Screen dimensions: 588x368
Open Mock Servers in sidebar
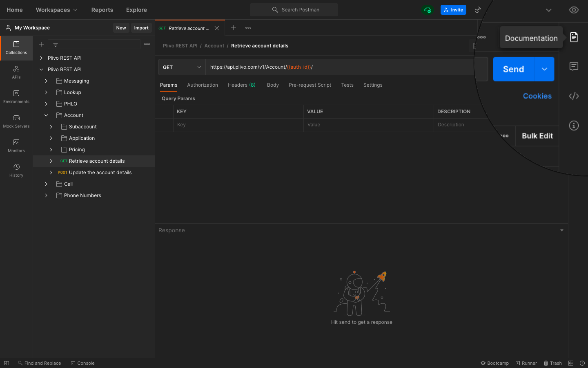pos(16,121)
